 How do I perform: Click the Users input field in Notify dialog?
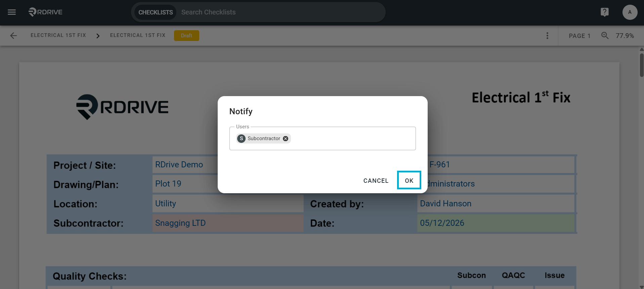coord(323,138)
